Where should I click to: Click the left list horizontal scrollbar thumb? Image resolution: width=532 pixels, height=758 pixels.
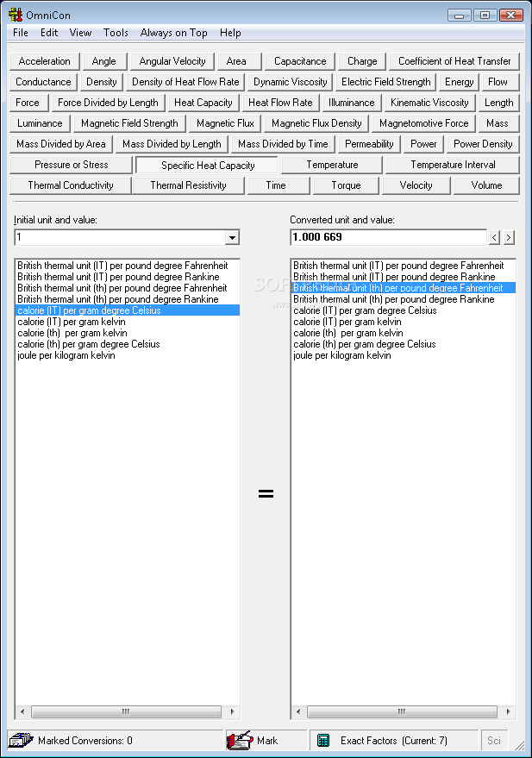[126, 711]
